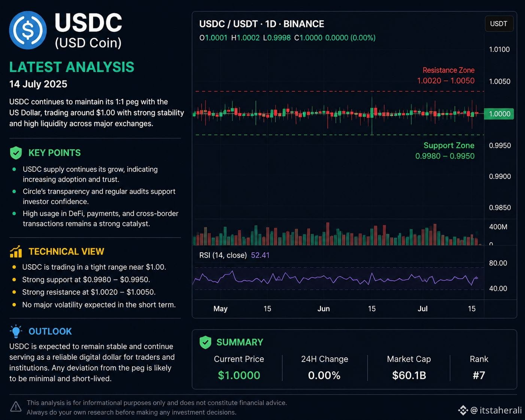Click the @ itstaherali handle
The image size is (525, 420).
click(x=496, y=411)
